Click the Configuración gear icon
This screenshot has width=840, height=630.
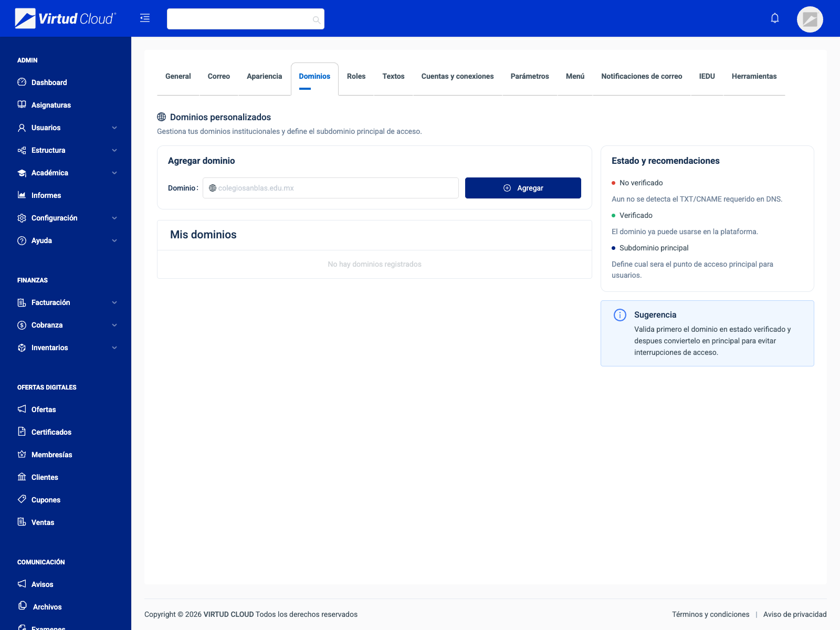[x=22, y=218]
